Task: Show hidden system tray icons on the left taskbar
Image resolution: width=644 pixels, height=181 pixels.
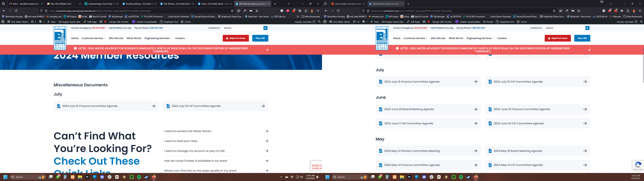Action: pos(281,177)
